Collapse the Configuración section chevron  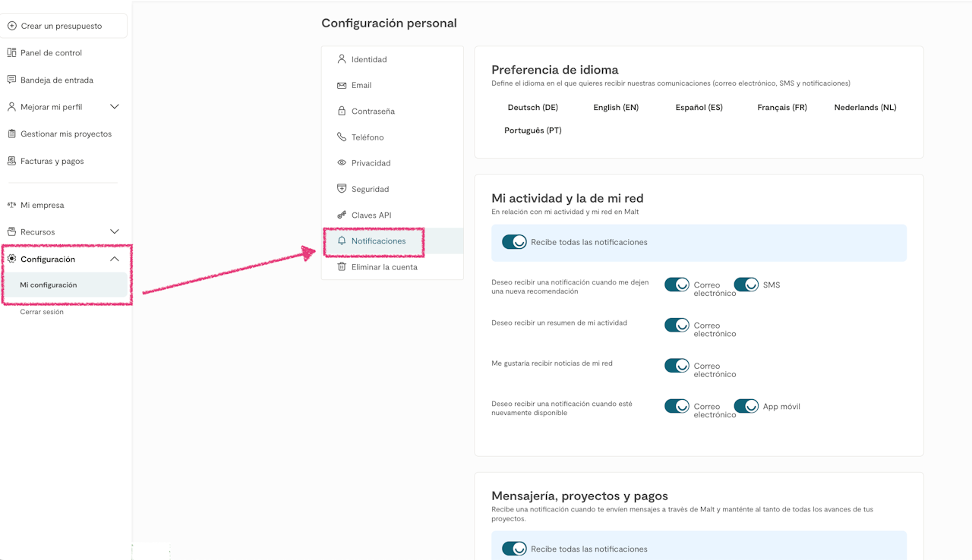point(115,259)
